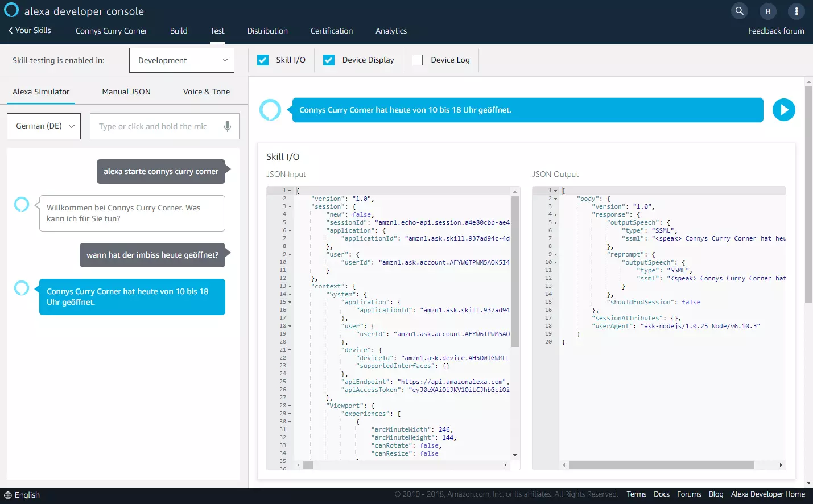Open the German (DE) language dropdown
This screenshot has width=813, height=504.
tap(44, 126)
